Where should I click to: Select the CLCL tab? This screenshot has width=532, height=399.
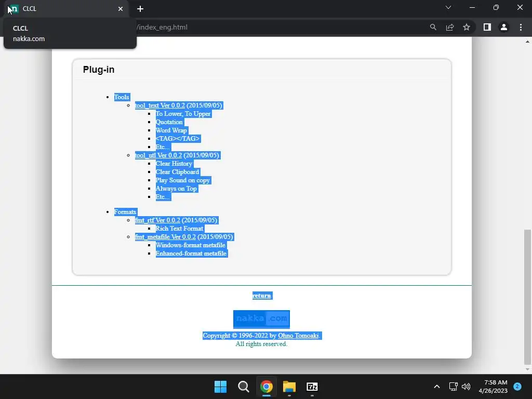click(x=66, y=9)
